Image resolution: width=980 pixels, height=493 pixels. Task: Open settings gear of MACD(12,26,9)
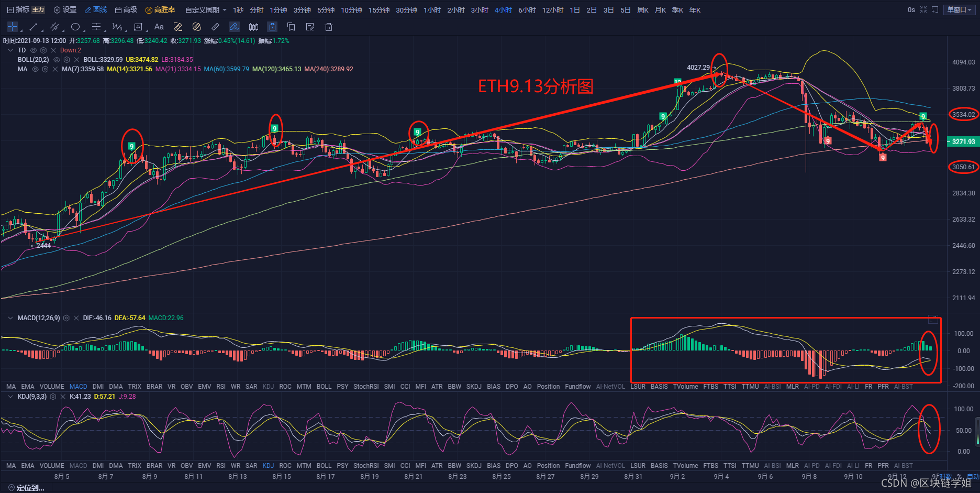click(x=66, y=318)
